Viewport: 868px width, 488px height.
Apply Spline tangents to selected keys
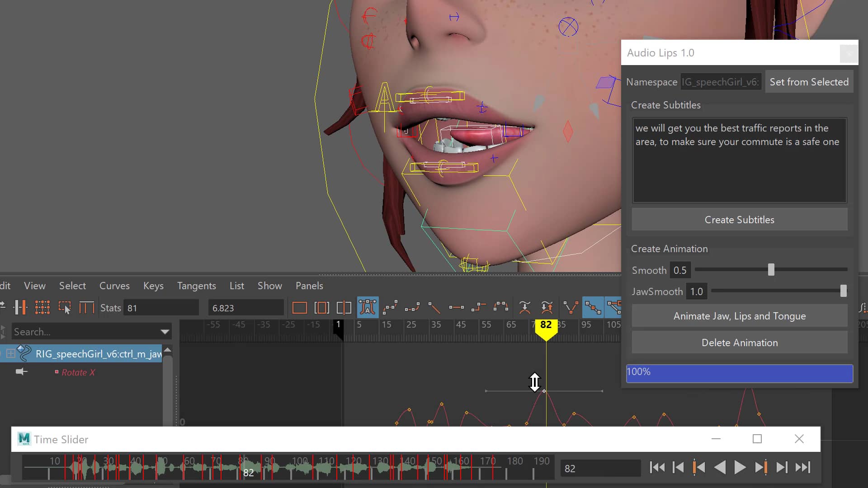point(390,307)
